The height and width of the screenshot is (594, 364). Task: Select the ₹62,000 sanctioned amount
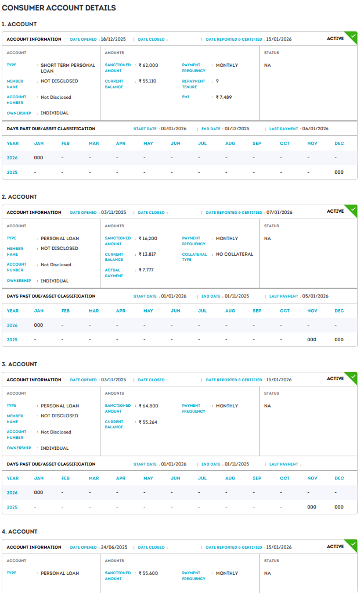click(148, 65)
